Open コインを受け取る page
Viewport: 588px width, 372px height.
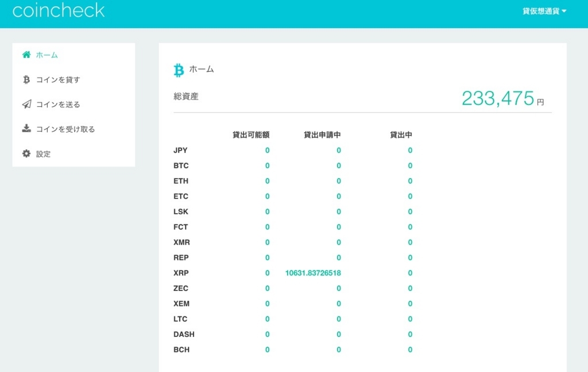click(x=65, y=129)
